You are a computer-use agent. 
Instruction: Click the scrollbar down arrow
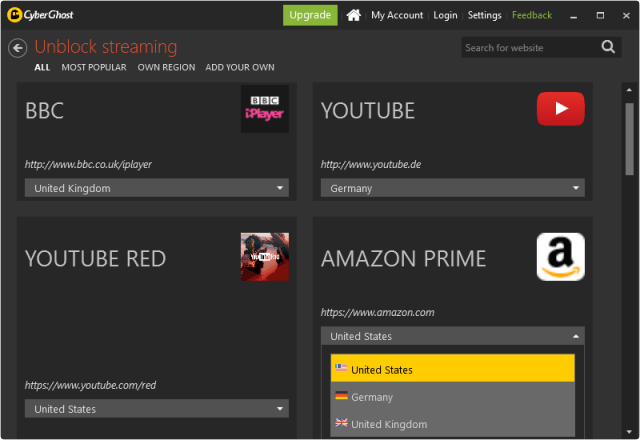coord(629,431)
